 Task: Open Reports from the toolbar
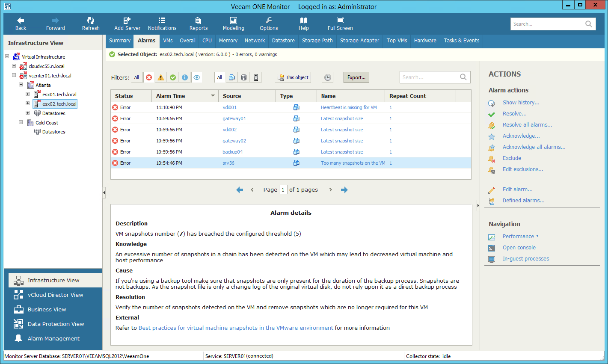(199, 24)
